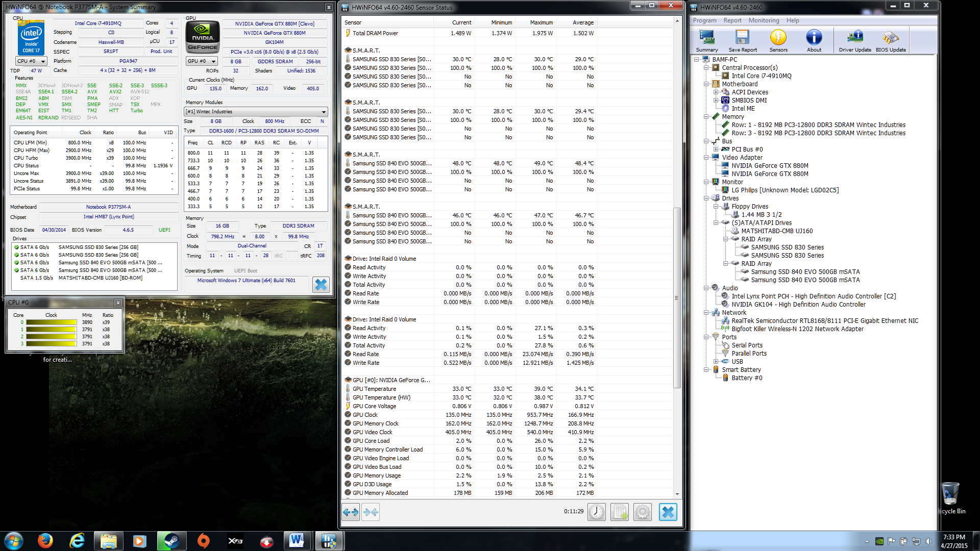
Task: Open Windows Media Player from taskbar
Action: click(140, 541)
